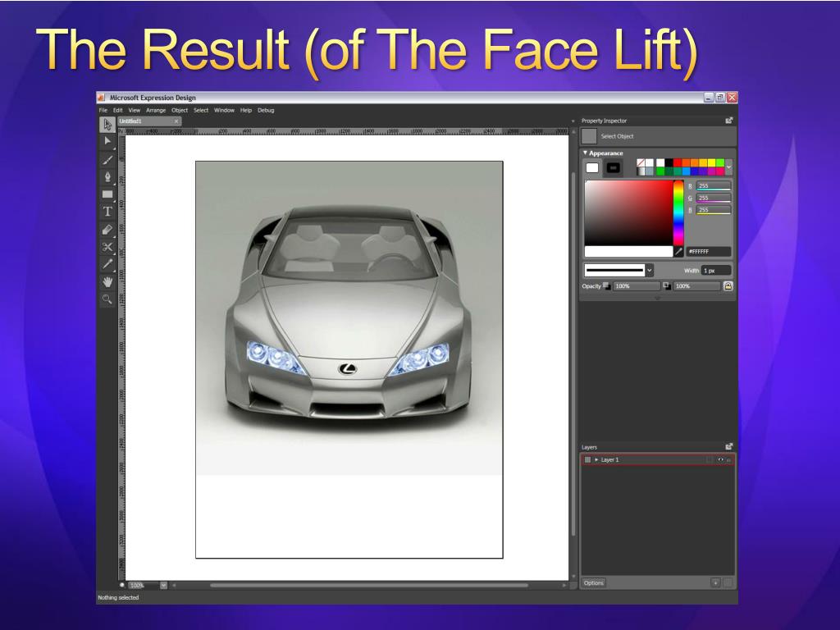
Task: Select the Rectangle shape tool
Action: [107, 194]
